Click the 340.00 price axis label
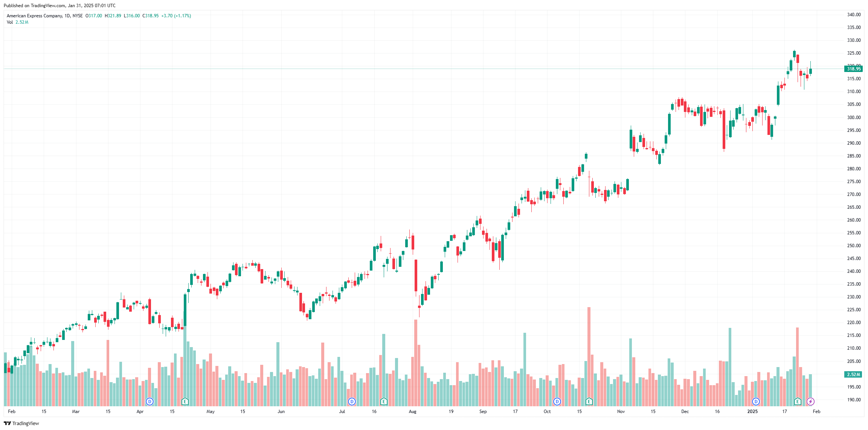 [854, 15]
